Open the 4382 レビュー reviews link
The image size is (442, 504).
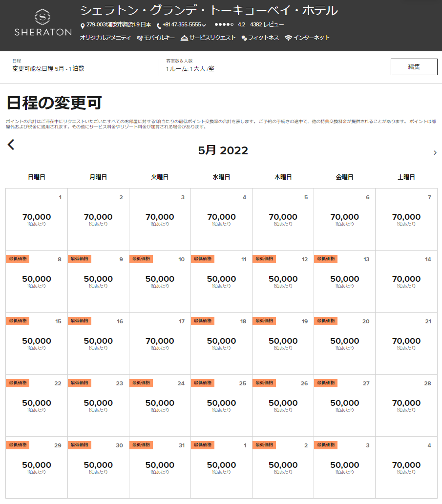tap(267, 25)
